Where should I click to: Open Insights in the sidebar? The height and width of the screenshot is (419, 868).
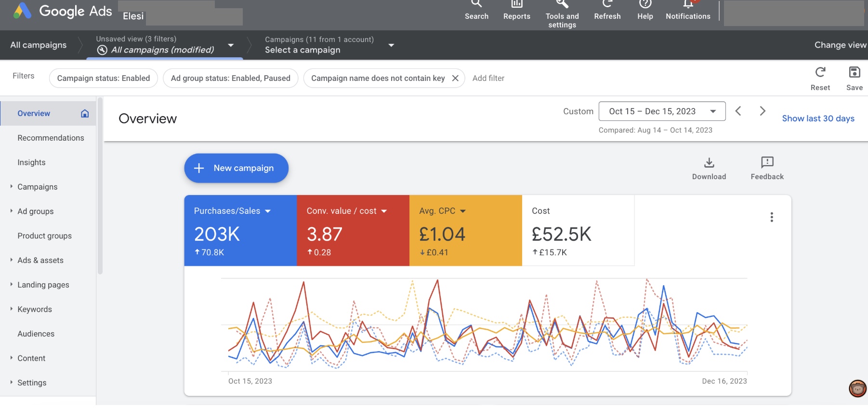pos(31,162)
